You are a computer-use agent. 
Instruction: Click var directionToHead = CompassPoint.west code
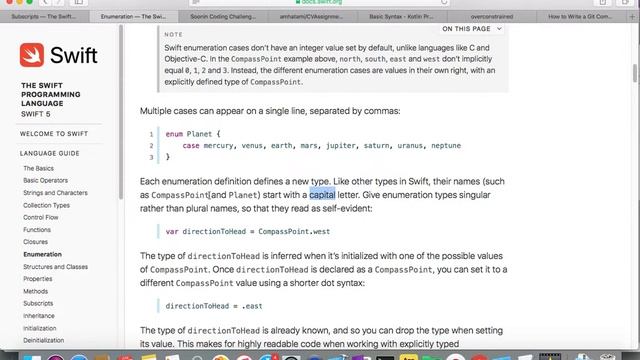point(247,231)
